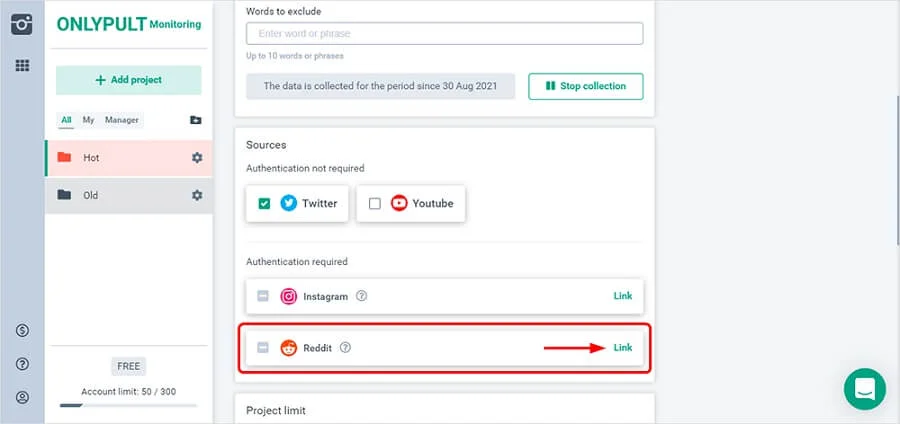Open settings gear for Hot folder
This screenshot has width=900, height=424.
coord(197,158)
